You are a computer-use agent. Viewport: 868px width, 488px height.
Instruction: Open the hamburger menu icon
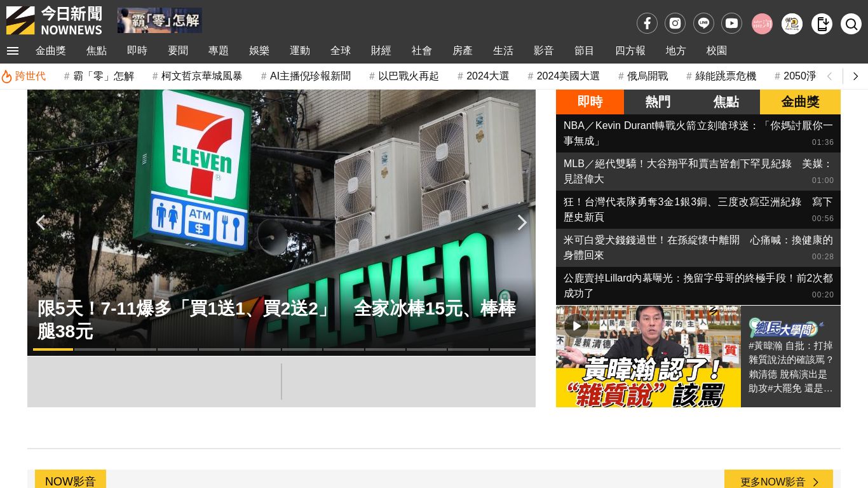tap(13, 51)
